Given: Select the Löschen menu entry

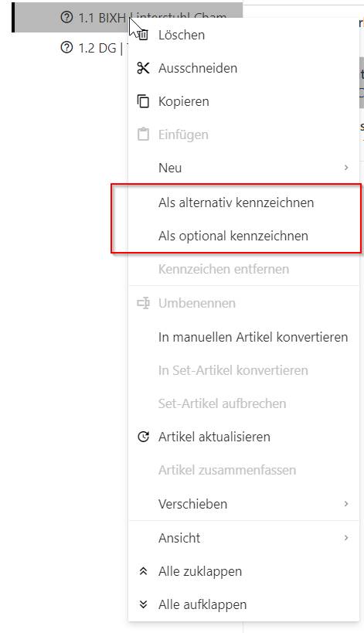Looking at the screenshot, I should pos(243,35).
